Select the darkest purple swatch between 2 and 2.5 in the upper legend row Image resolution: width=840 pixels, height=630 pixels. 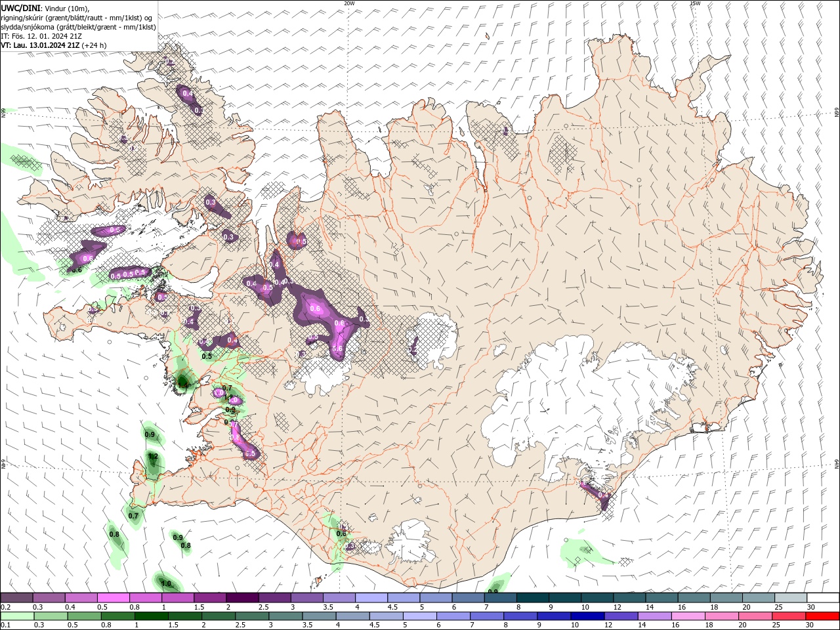[242, 598]
